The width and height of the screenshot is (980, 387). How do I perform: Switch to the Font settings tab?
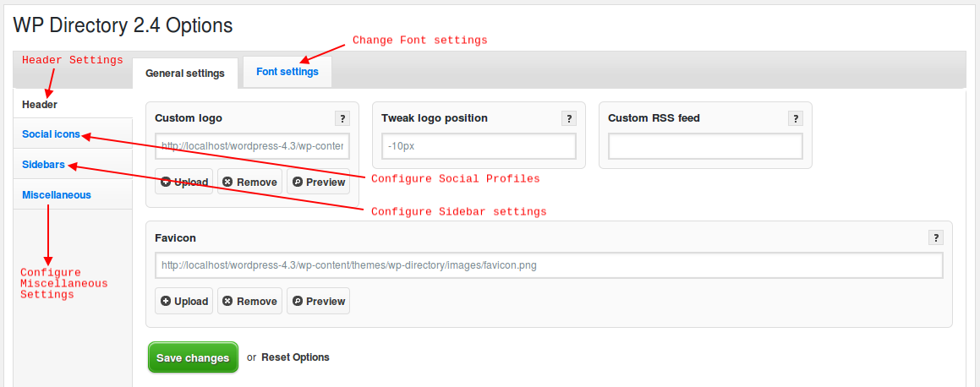(x=287, y=72)
